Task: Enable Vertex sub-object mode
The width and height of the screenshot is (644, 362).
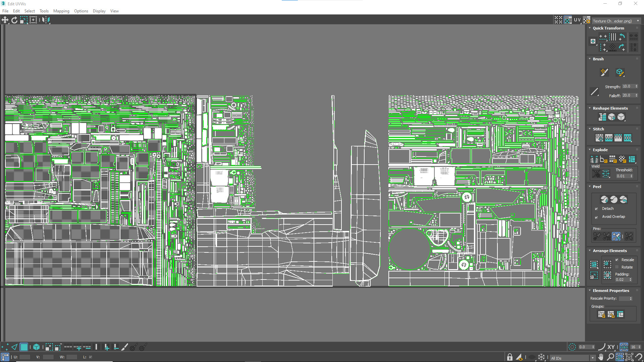Action: (5, 347)
